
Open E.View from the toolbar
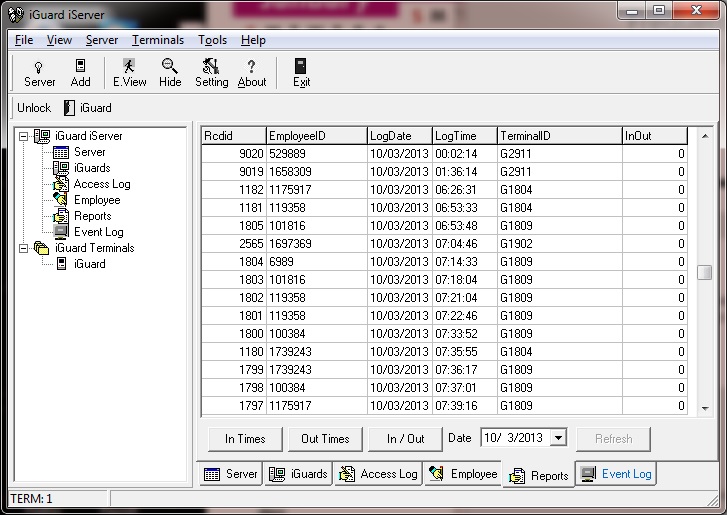[x=129, y=66]
